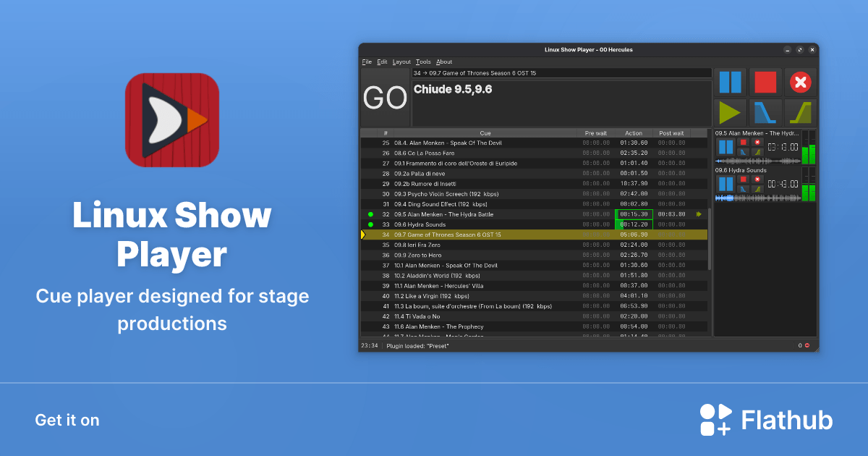This screenshot has width=868, height=456.
Task: Click '34 → 09.7 Game of Thrones' cue name field
Action: (x=562, y=73)
